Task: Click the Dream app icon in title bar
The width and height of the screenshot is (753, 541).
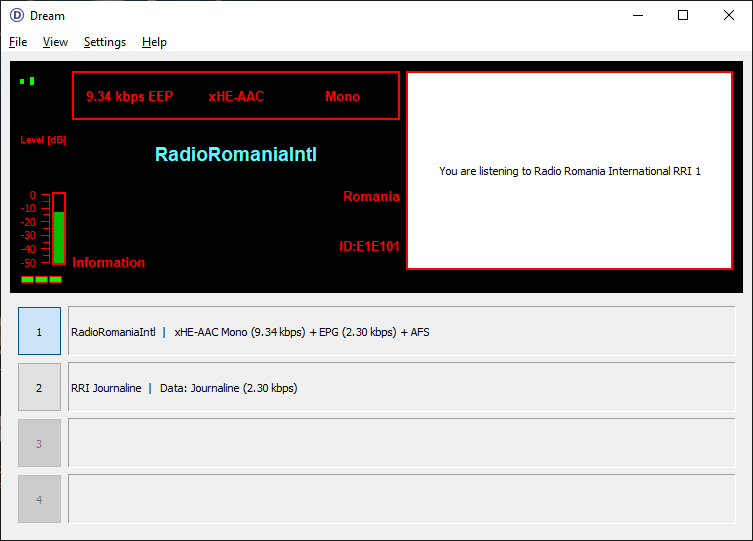Action: [x=16, y=15]
